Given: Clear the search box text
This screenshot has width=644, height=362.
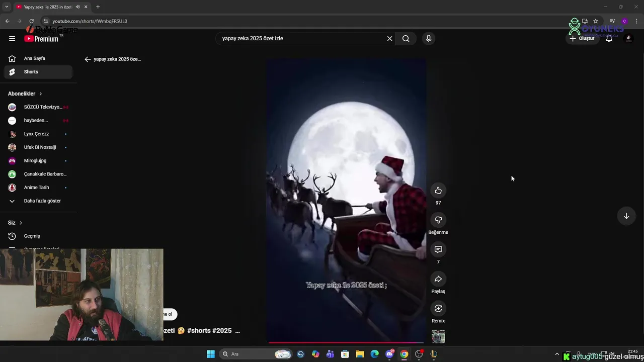Looking at the screenshot, I should point(389,38).
